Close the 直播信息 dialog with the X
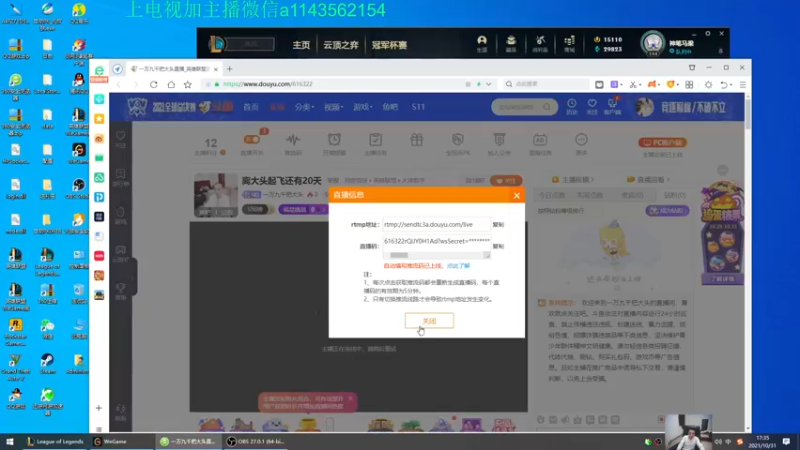Screen dimensions: 800x450 517,195
